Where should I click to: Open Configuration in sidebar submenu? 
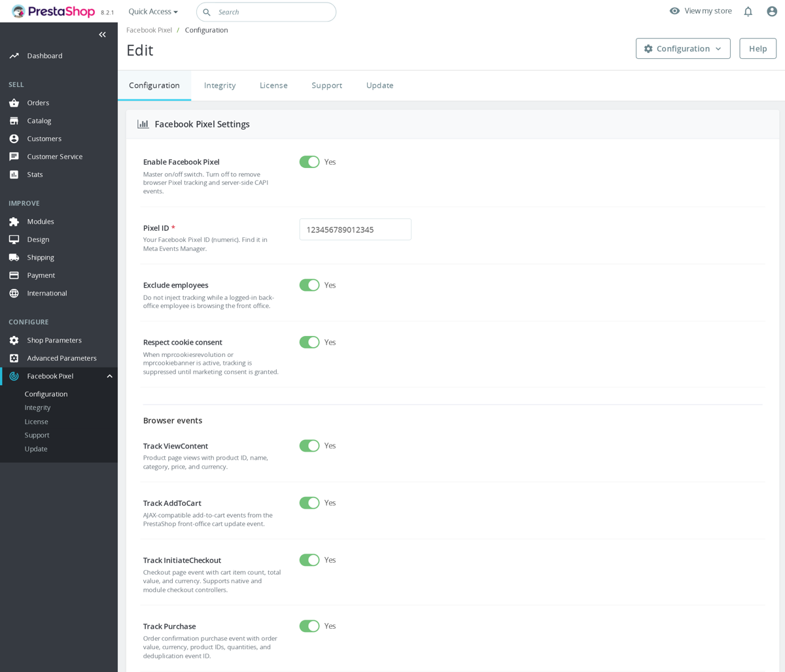point(46,394)
